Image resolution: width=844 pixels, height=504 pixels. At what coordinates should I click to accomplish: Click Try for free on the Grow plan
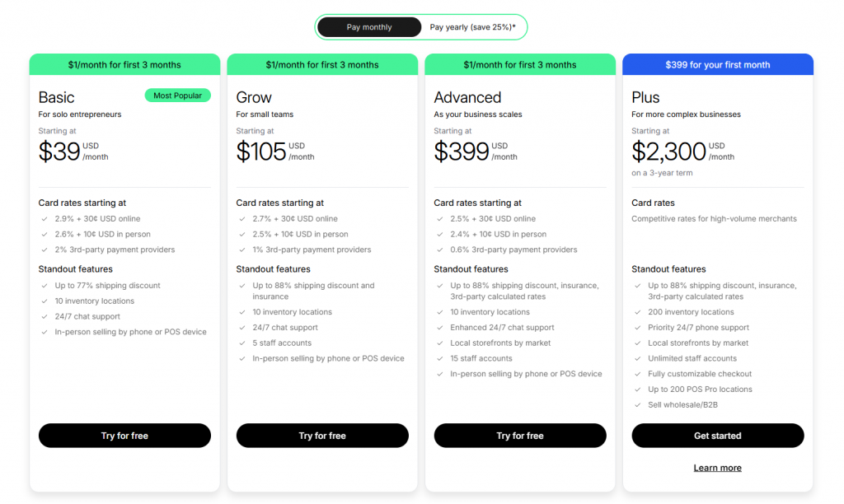point(322,436)
